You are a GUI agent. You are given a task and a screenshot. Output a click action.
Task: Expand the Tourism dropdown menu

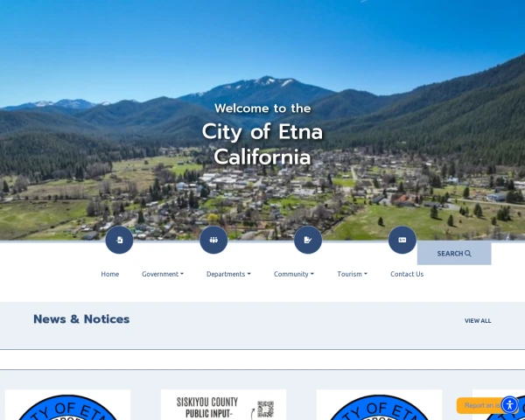point(352,274)
